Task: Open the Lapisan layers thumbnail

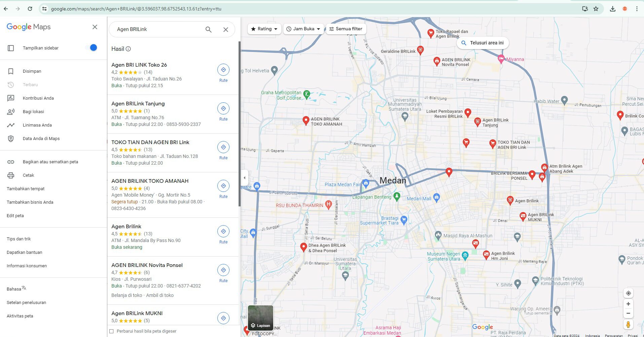Action: click(260, 318)
